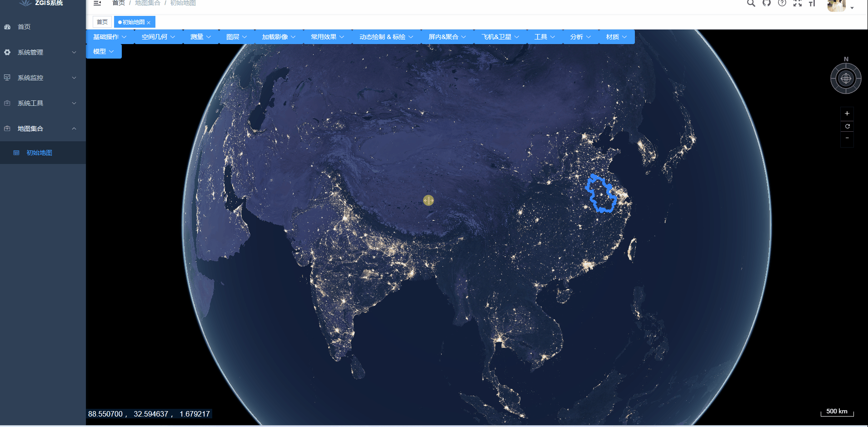Open the 材质 dropdown menu

tap(617, 37)
